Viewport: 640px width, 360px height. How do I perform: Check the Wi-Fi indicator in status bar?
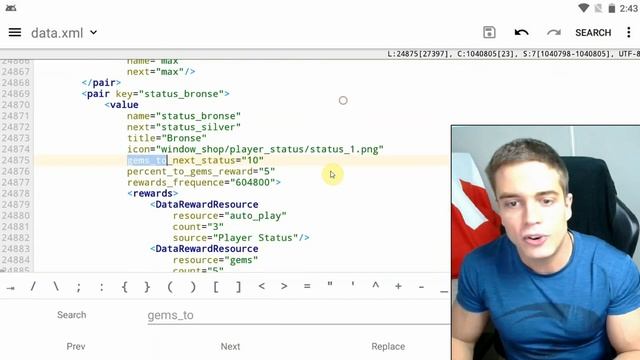pos(584,8)
